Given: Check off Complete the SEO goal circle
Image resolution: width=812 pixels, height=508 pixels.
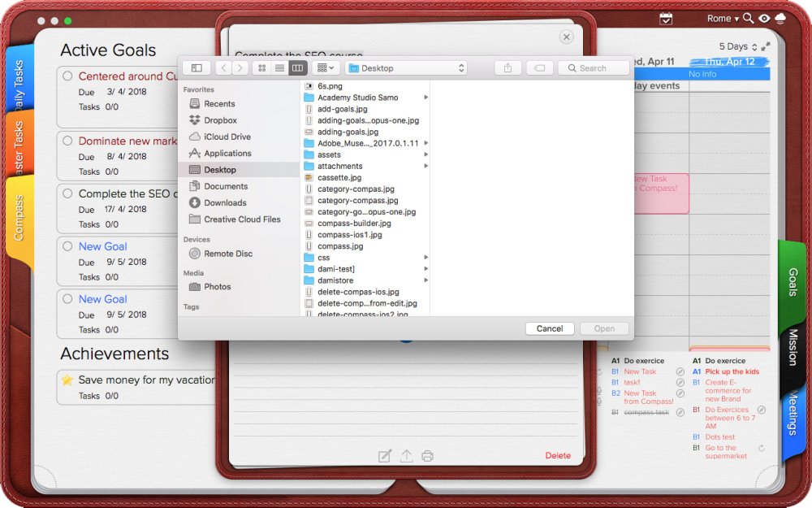Looking at the screenshot, I should [x=67, y=193].
